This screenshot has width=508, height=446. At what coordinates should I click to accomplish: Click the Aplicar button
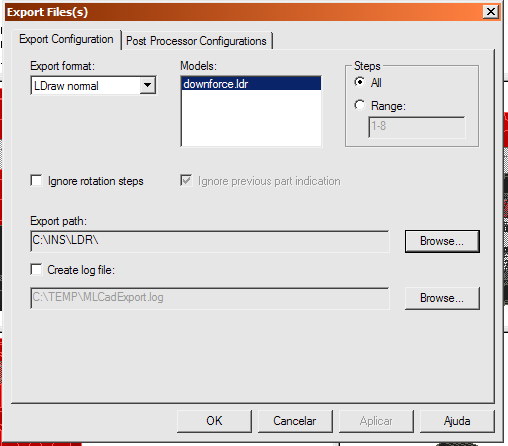pyautogui.click(x=376, y=421)
